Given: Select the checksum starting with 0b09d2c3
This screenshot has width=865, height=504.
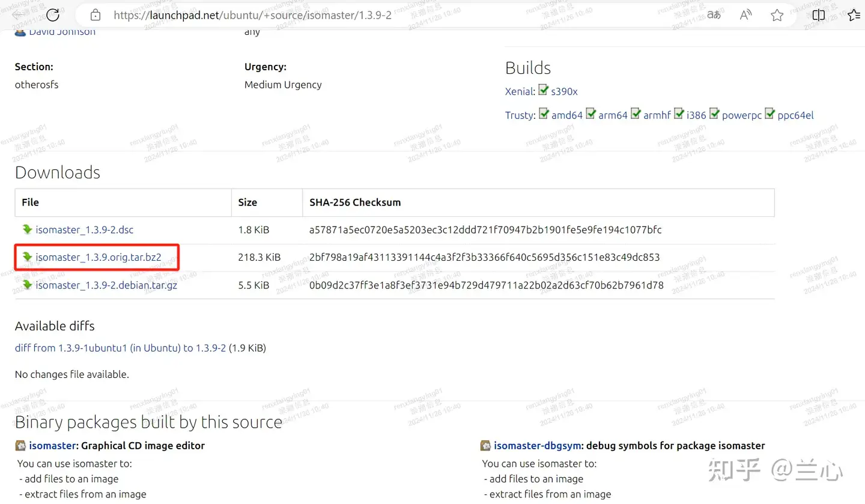Looking at the screenshot, I should (x=487, y=285).
